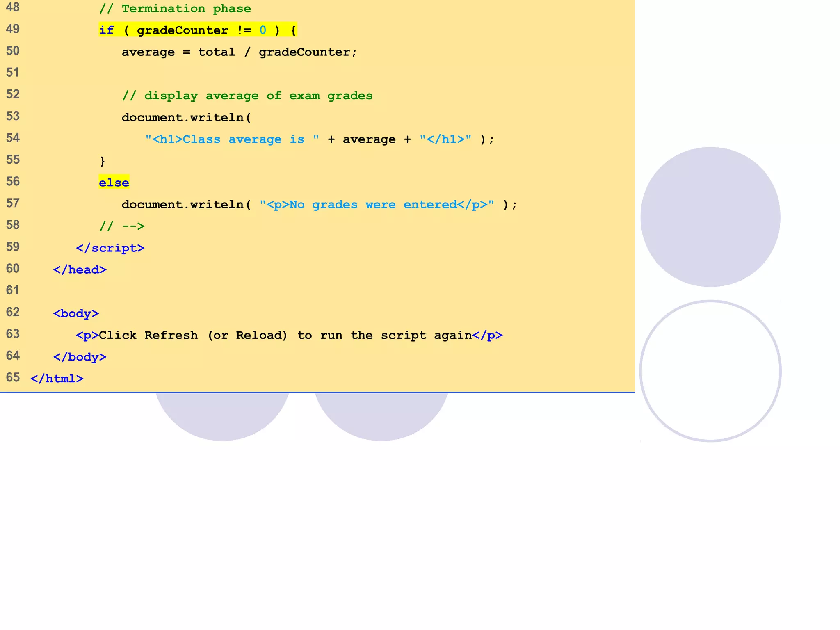The width and height of the screenshot is (840, 630).
Task: Click the 'No grades were entered' string
Action: (377, 205)
